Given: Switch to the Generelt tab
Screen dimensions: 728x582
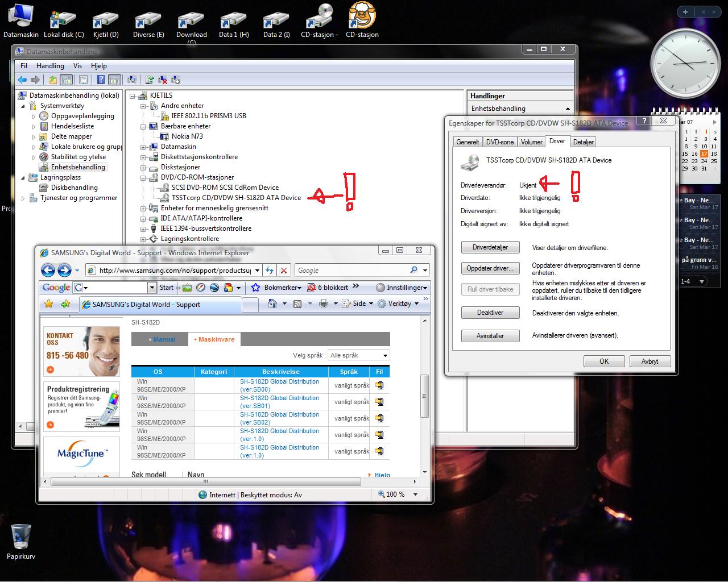Looking at the screenshot, I should (468, 142).
